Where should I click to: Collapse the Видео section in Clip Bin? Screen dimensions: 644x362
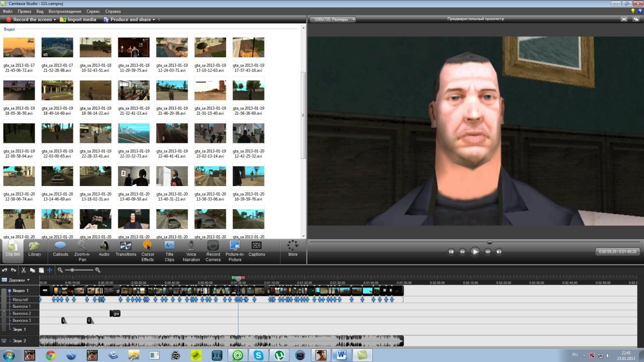coord(10,29)
